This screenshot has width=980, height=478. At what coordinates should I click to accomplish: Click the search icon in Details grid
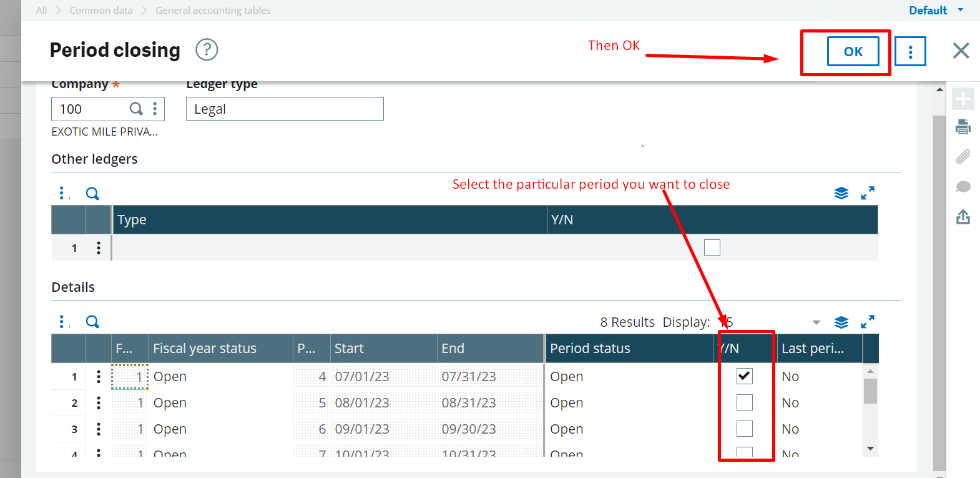pos(92,322)
